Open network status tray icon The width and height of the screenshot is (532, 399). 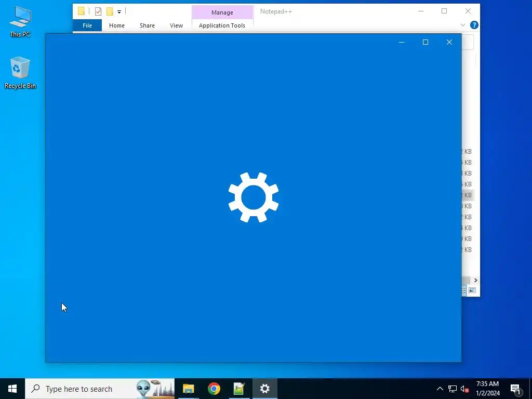pos(453,389)
